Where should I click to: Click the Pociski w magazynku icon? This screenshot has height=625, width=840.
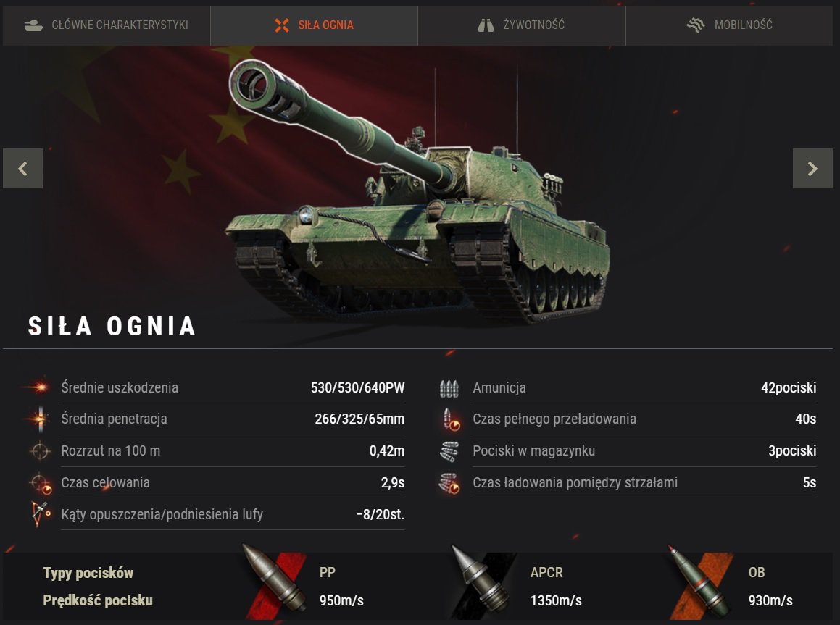pyautogui.click(x=449, y=452)
